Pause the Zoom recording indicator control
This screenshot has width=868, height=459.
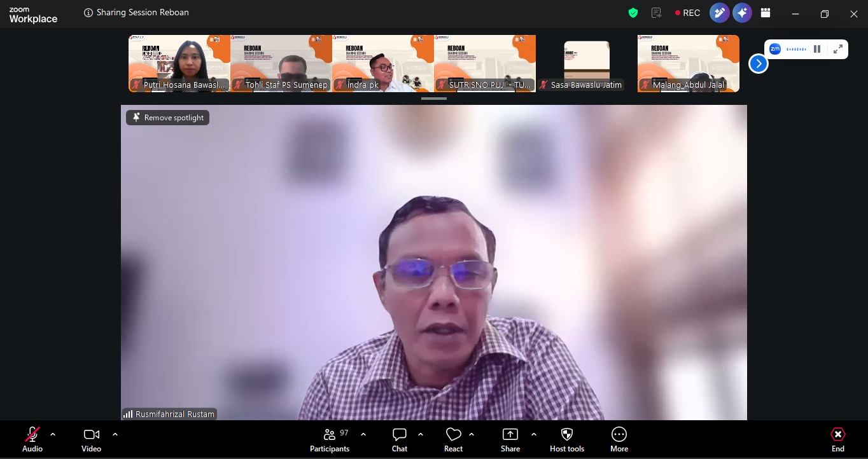pos(817,49)
